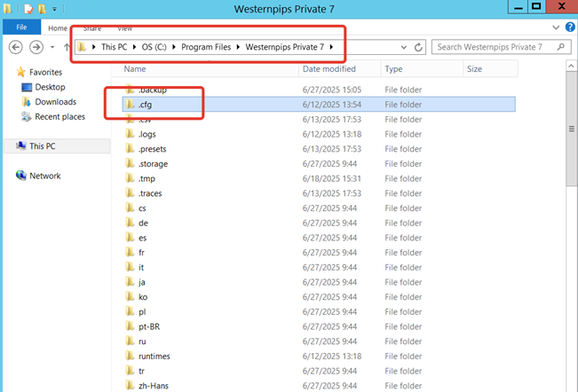Select the folder named ko
The height and width of the screenshot is (392, 578).
[x=143, y=297]
